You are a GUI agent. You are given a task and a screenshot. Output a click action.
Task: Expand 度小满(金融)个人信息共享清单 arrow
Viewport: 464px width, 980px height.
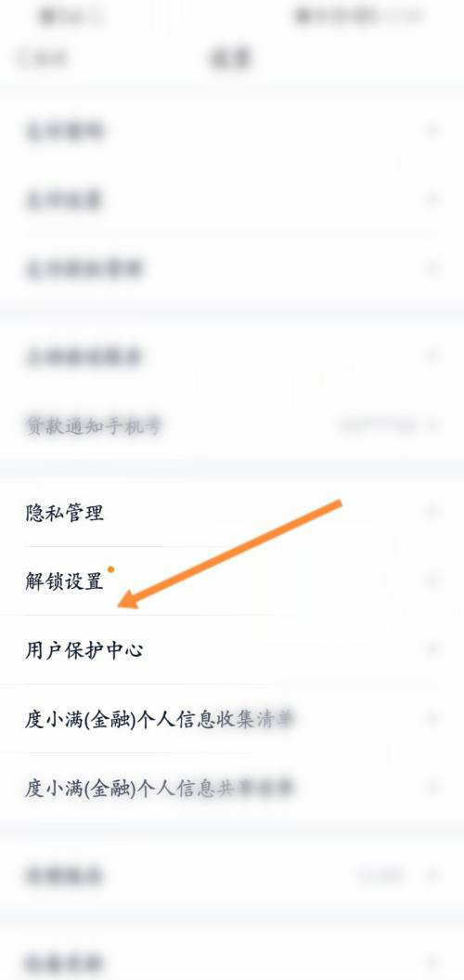point(432,788)
